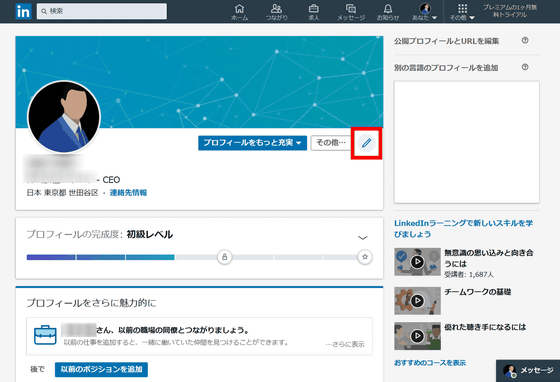Expand …さらに表示 in suggestion card
This screenshot has height=382, width=560.
click(345, 344)
